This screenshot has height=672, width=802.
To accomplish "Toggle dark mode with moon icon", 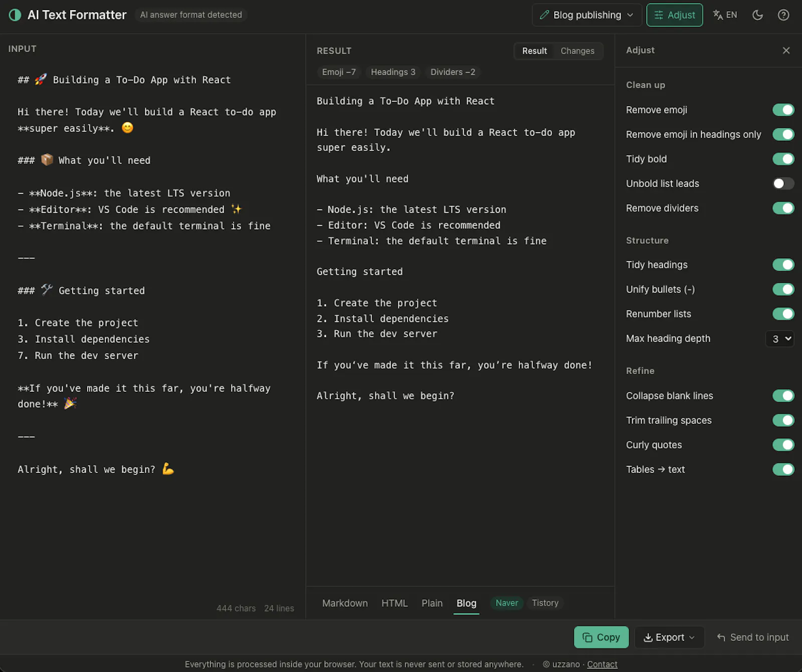I will point(757,15).
